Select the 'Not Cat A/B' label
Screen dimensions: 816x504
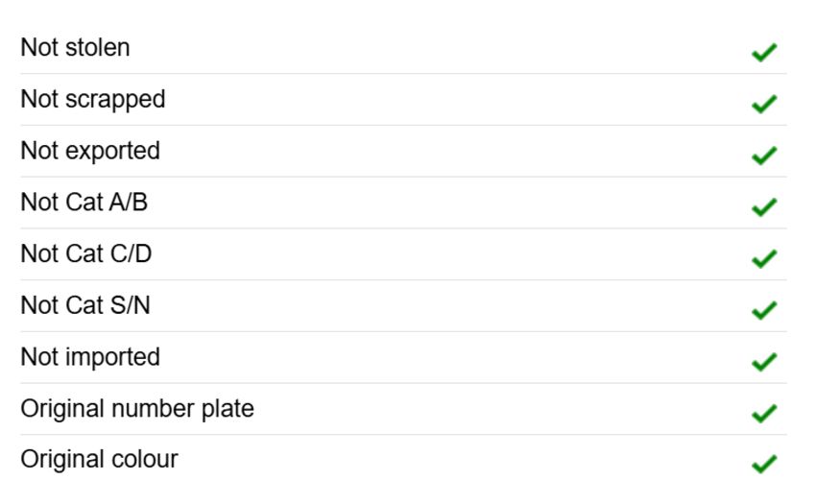tap(84, 202)
